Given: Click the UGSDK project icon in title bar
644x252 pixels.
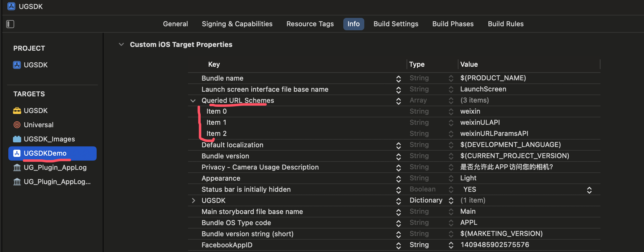Looking at the screenshot, I should pos(11,6).
